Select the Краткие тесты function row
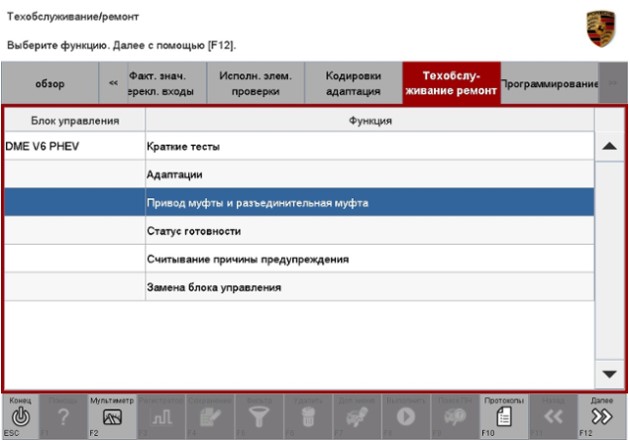Image resolution: width=630 pixels, height=441 pixels. tap(369, 147)
